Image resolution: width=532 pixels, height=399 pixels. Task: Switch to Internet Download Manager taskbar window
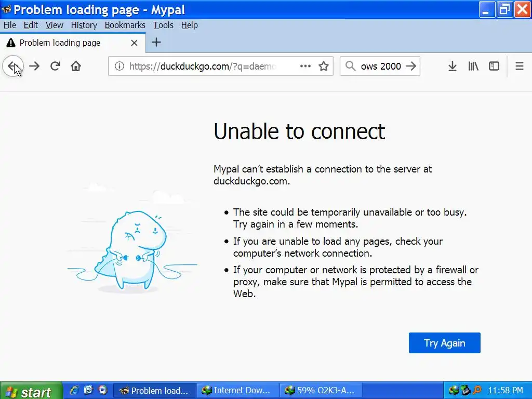pyautogui.click(x=237, y=391)
